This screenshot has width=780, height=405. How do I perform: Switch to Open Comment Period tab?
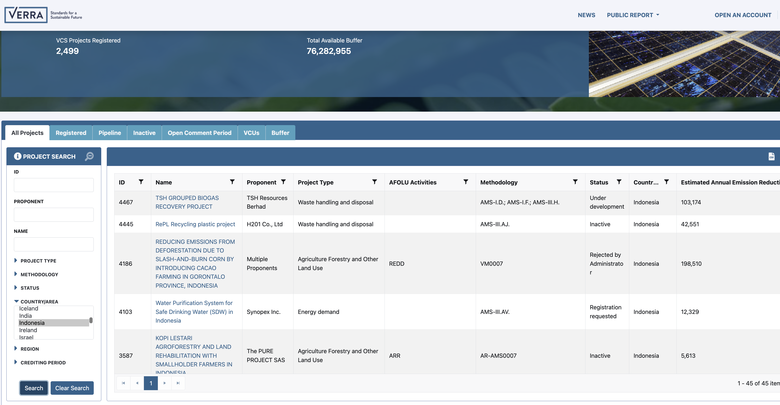tap(199, 133)
